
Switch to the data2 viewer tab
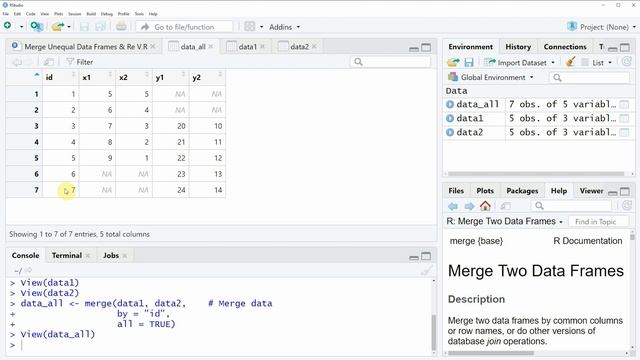299,47
